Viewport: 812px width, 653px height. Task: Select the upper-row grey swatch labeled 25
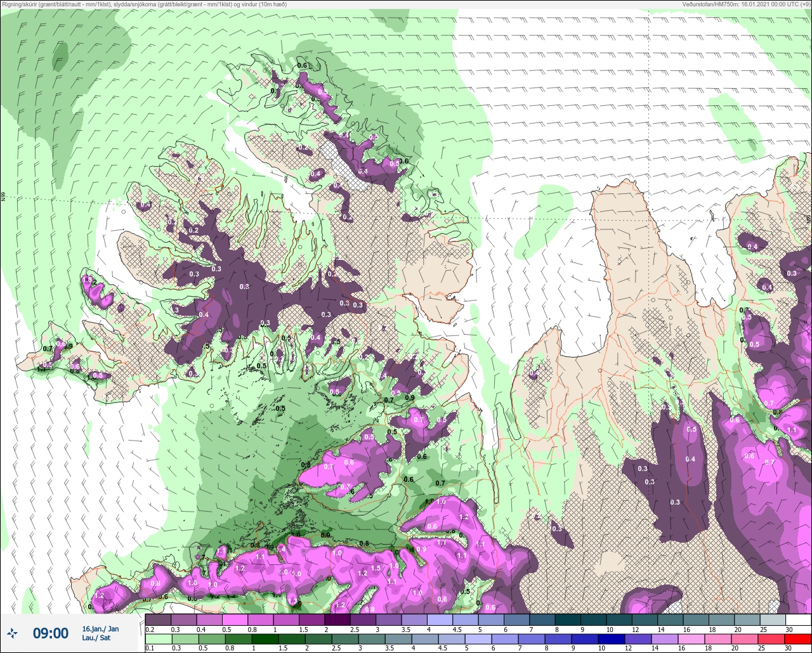point(773,619)
